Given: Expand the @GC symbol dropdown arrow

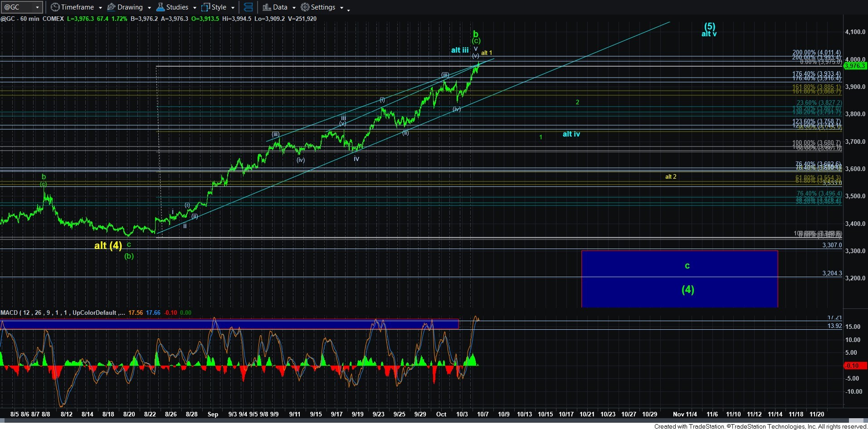Looking at the screenshot, I should click(x=37, y=7).
